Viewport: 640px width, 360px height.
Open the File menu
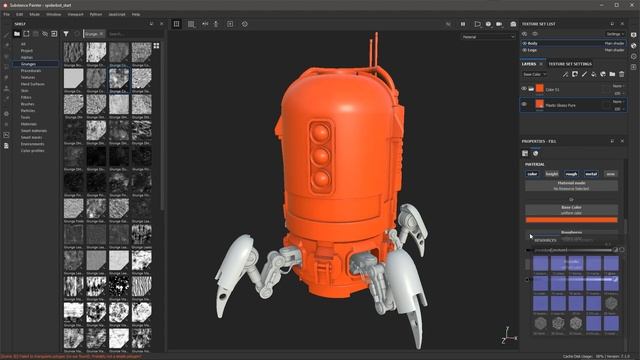click(7, 14)
